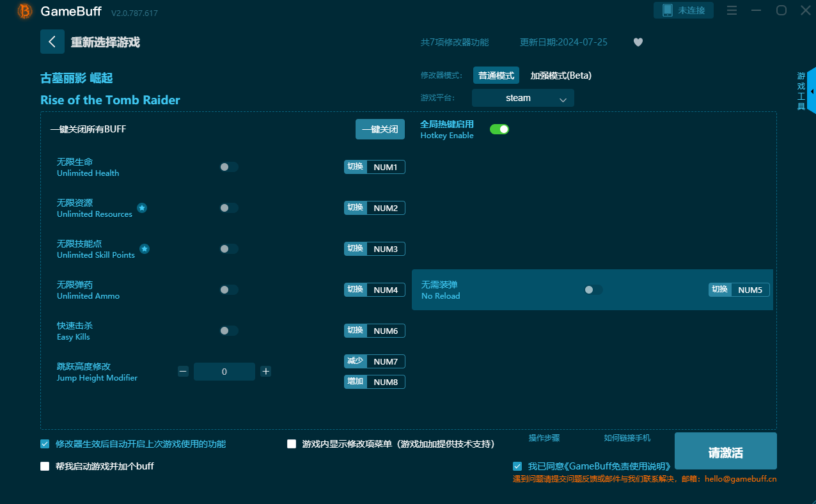The image size is (816, 504).
Task: Click the Rise of the Tomb Raider title
Action: pyautogui.click(x=110, y=100)
